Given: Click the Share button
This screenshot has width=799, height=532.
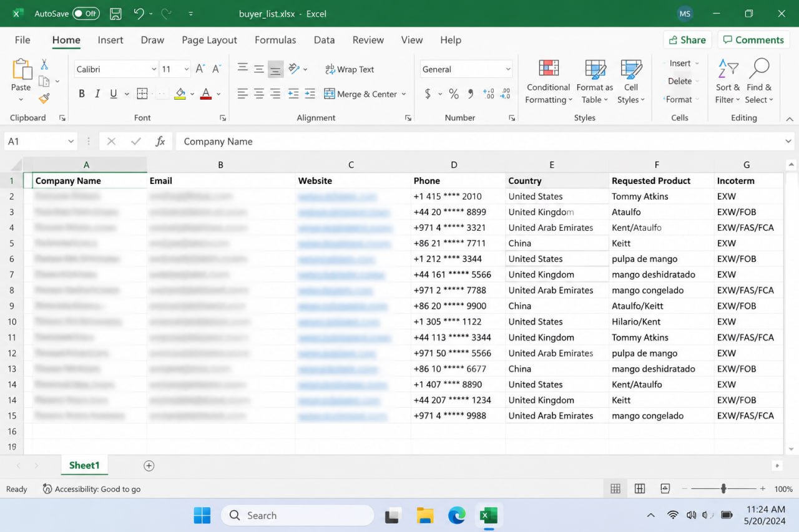Looking at the screenshot, I should pyautogui.click(x=687, y=40).
